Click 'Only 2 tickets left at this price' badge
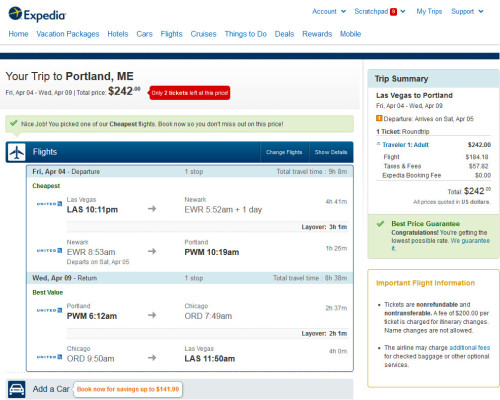The width and height of the screenshot is (500, 400). [x=190, y=93]
